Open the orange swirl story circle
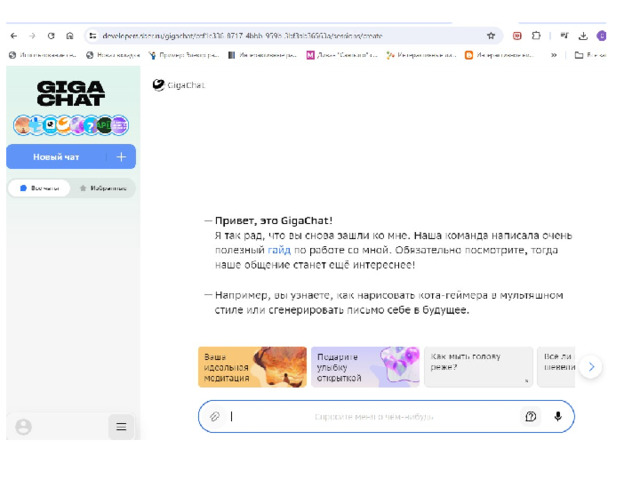Viewport: 640px width, 480px height. 64,125
